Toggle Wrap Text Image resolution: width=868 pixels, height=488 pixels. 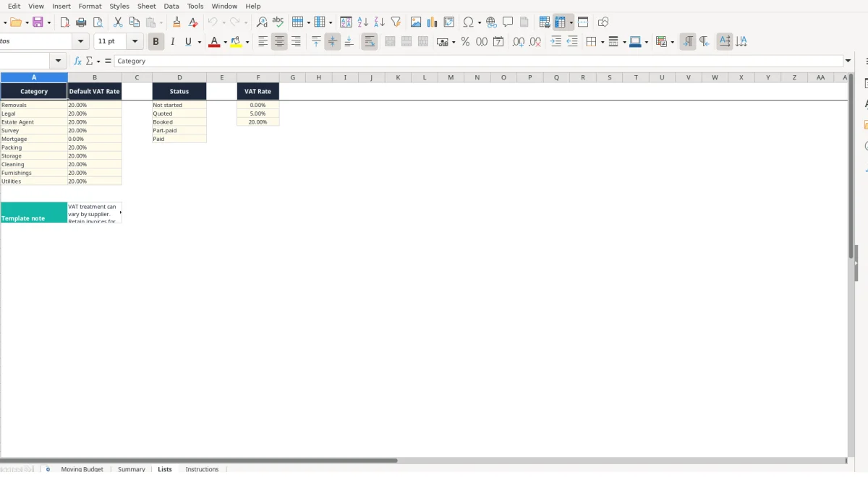pos(369,42)
